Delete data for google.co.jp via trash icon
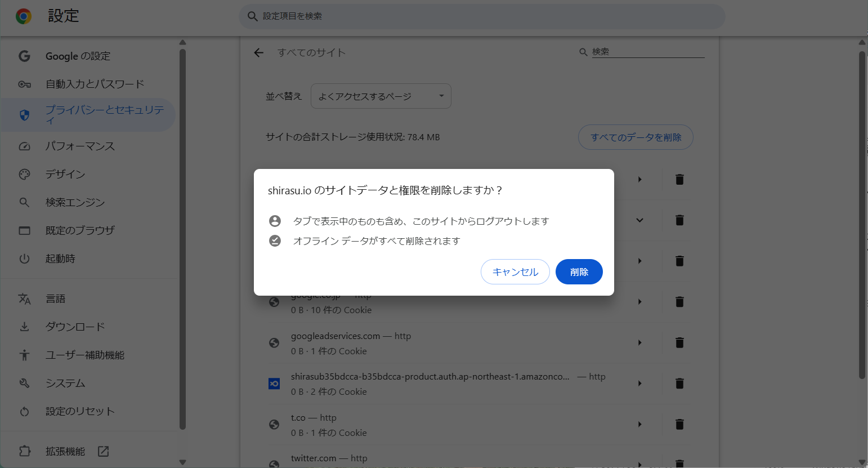 679,302
